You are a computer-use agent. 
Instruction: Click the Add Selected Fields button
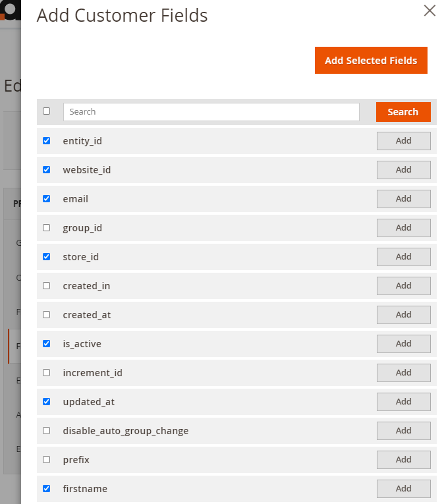pos(371,61)
